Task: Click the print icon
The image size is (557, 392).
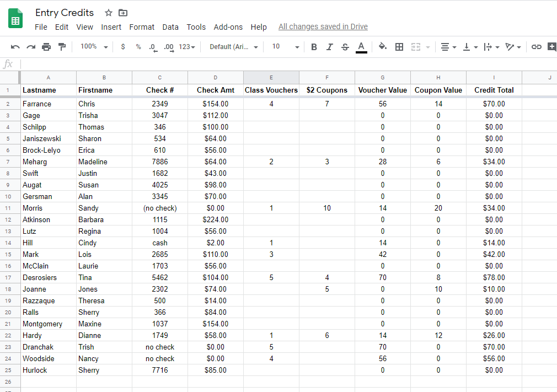Action: tap(46, 47)
